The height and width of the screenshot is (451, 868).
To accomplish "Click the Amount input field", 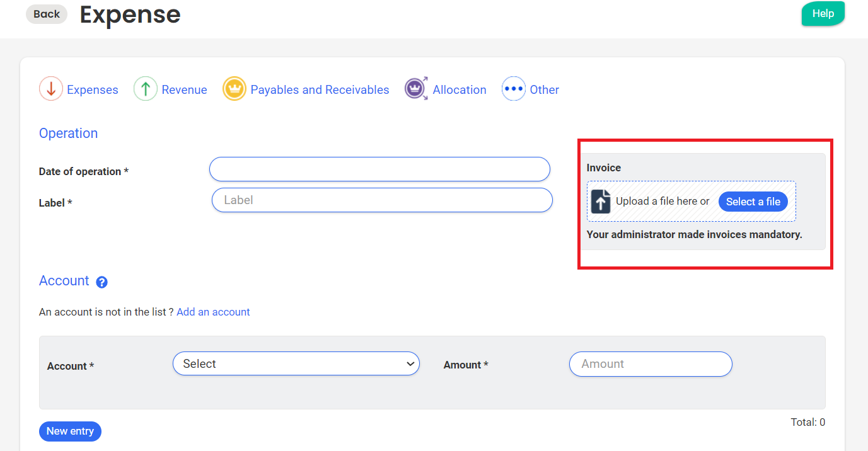I will click(650, 364).
